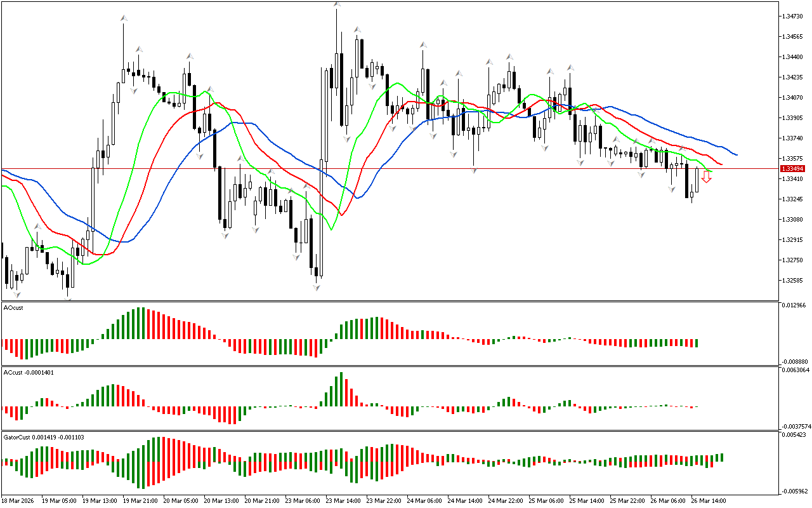Click the right end of the green Alligator line
The height and width of the screenshot is (508, 812).
coord(711,171)
